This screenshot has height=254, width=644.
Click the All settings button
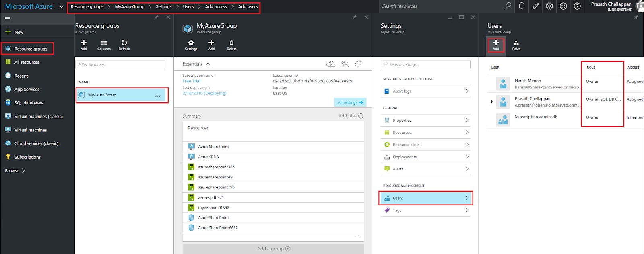(x=350, y=102)
